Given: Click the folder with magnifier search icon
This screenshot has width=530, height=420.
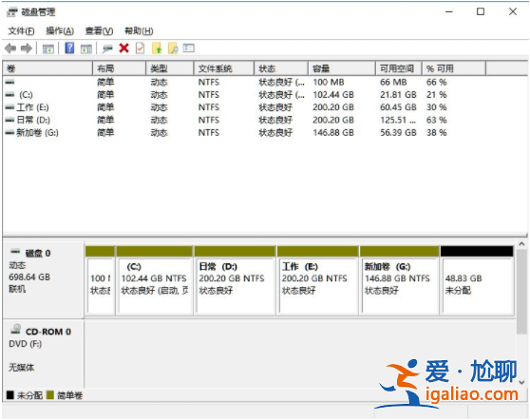Looking at the screenshot, I should click(173, 48).
